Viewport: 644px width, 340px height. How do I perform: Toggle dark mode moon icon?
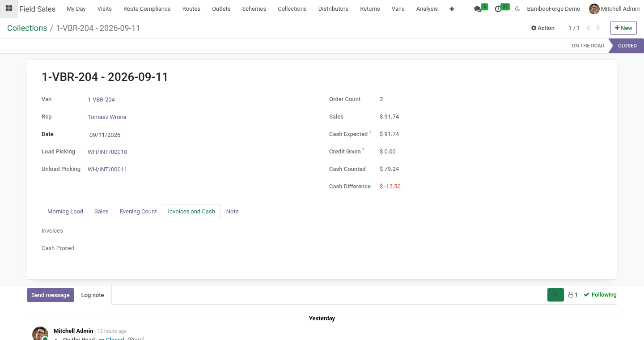tap(517, 9)
